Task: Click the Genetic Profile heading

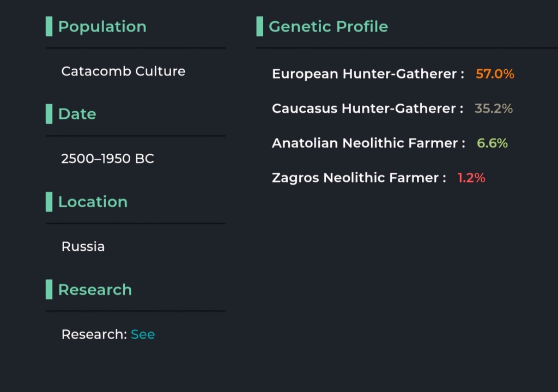Action: pyautogui.click(x=328, y=27)
